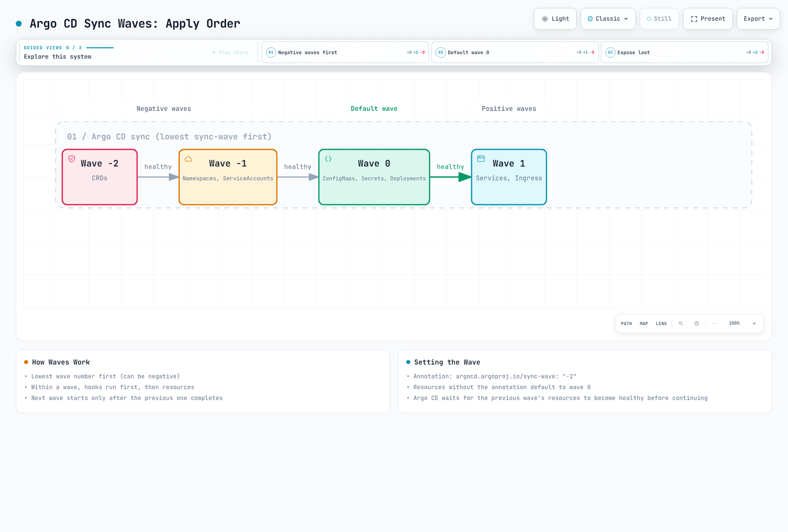Click the window icon on Wave 1
The height and width of the screenshot is (532, 788).
(x=481, y=159)
